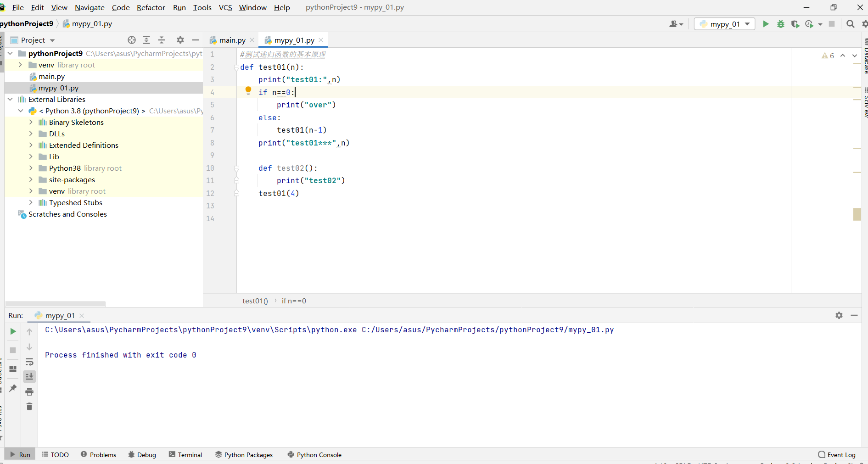Collapse External Libraries node
The image size is (868, 464).
point(10,99)
